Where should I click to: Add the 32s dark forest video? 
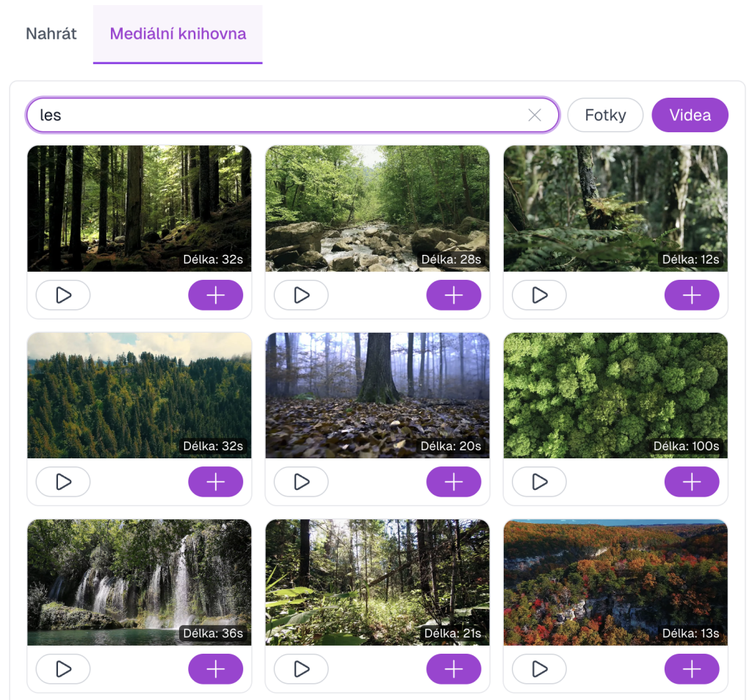click(215, 295)
